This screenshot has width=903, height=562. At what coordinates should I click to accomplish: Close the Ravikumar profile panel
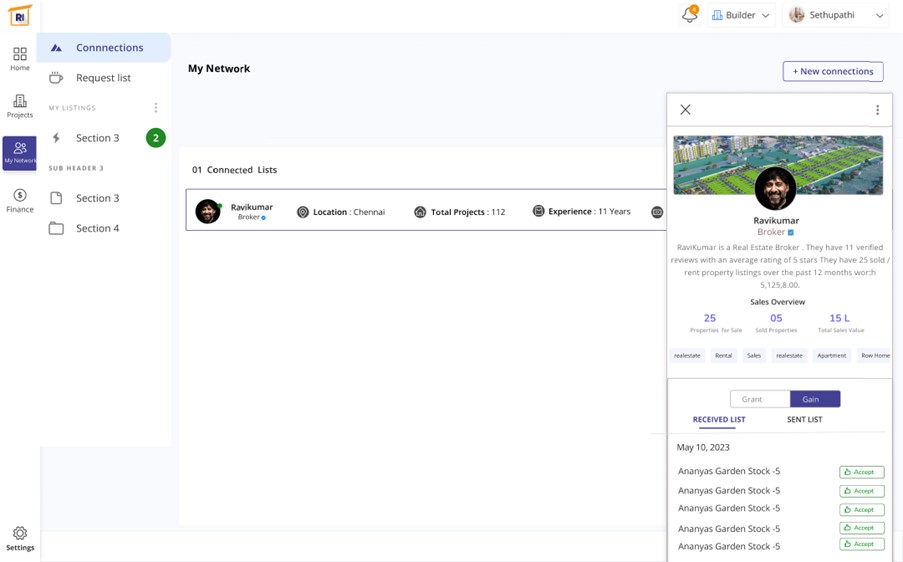685,110
